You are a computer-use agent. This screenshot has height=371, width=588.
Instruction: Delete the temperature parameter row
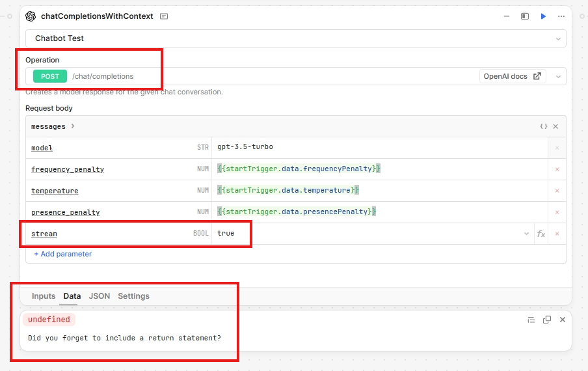click(x=557, y=191)
